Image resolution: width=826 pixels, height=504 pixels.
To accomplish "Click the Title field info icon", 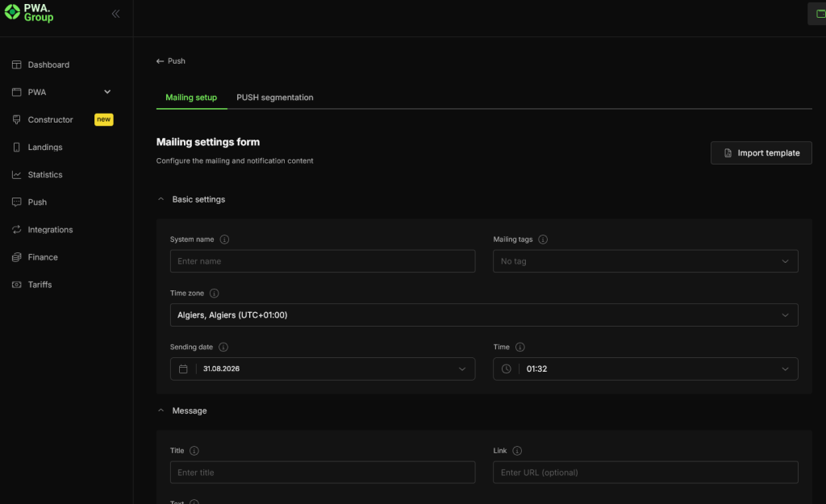I will pos(194,451).
